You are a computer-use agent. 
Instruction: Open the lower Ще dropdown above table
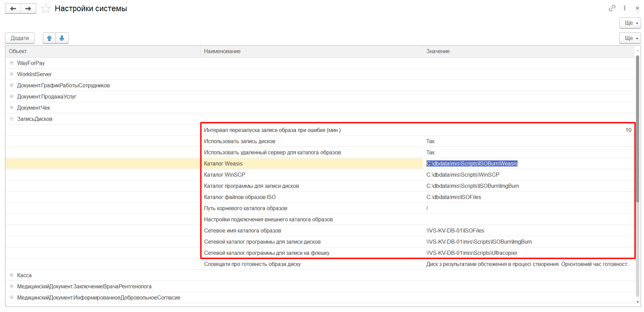tap(630, 38)
